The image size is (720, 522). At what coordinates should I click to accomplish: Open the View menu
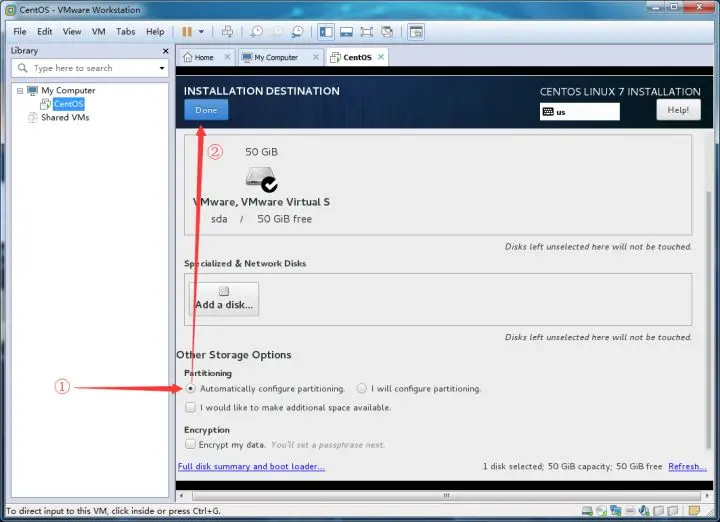72,32
